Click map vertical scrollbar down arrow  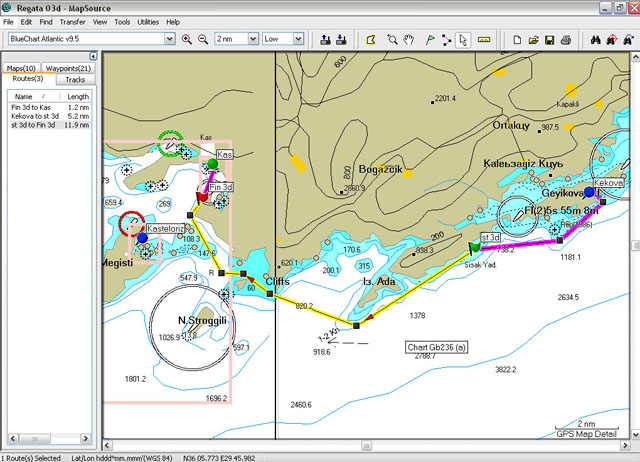click(x=636, y=435)
